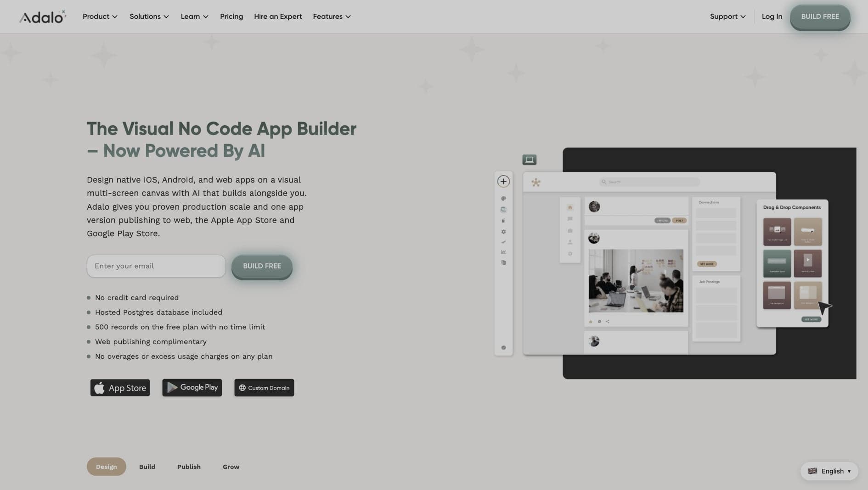Screen dimensions: 868x490
Task: Focus the Enter your email field
Action: [x=156, y=266]
